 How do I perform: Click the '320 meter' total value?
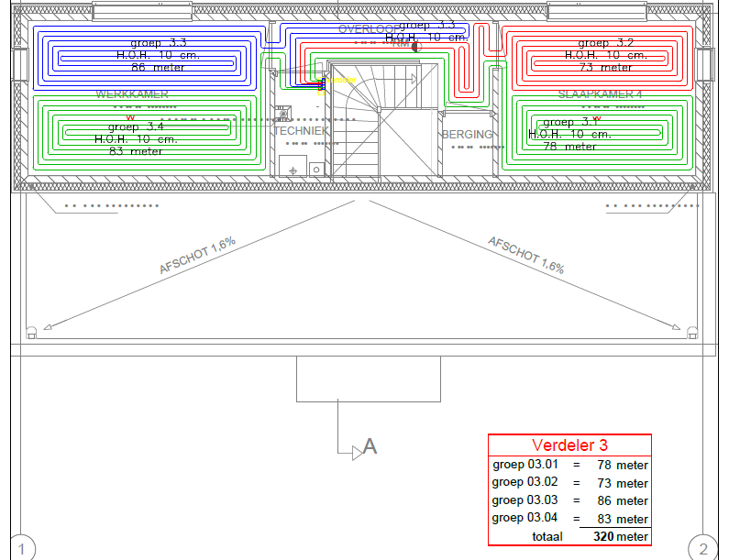[621, 536]
